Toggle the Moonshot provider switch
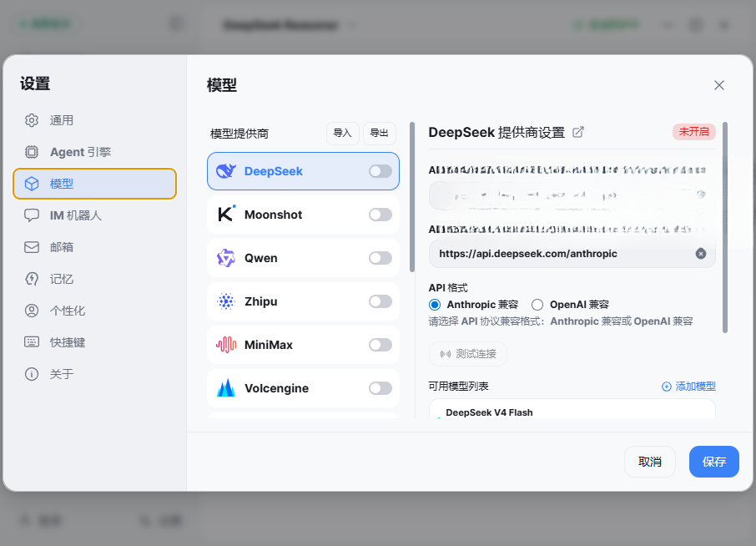756x546 pixels. pyautogui.click(x=381, y=215)
